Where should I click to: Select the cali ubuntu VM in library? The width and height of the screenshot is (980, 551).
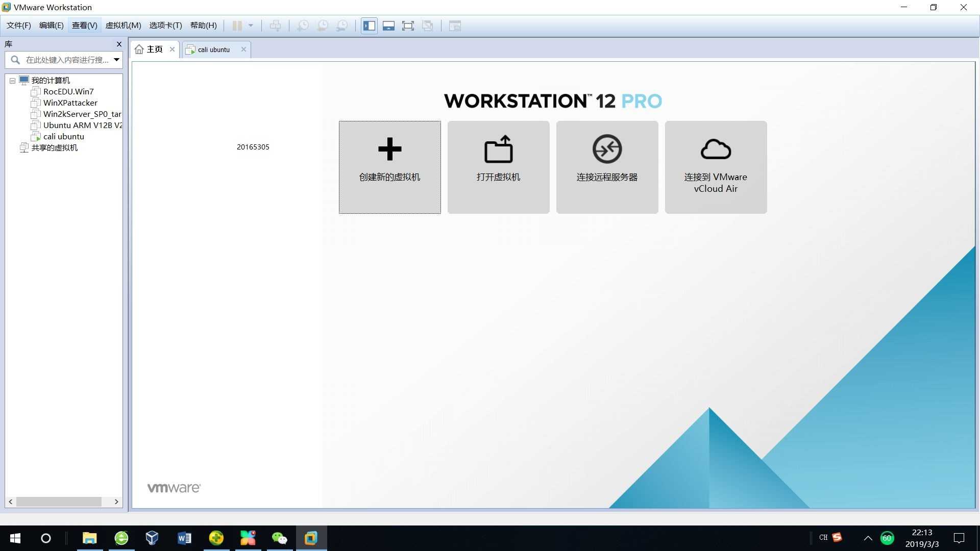click(x=64, y=137)
